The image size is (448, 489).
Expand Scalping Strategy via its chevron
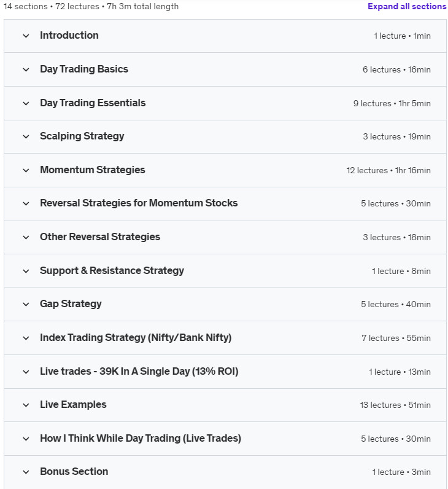click(x=26, y=136)
